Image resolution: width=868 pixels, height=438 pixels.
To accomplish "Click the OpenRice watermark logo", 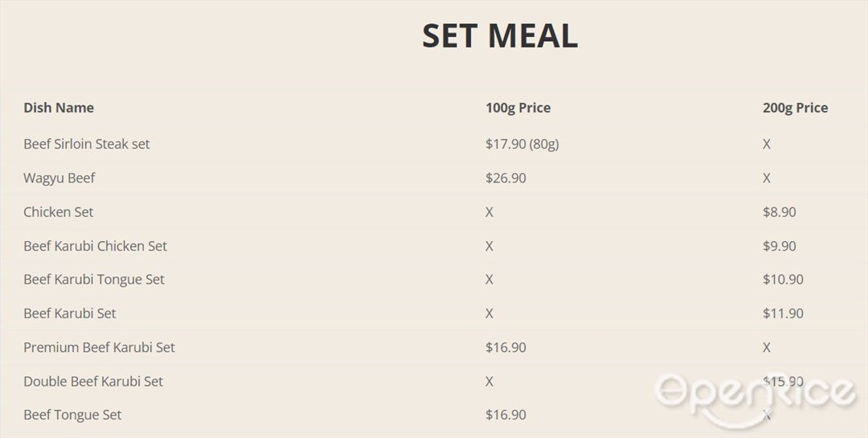I will [755, 399].
